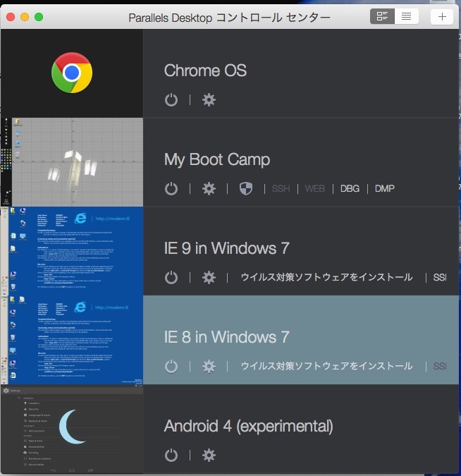Click the IE 8 in Windows 7 title
This screenshot has height=476, width=461.
(227, 337)
